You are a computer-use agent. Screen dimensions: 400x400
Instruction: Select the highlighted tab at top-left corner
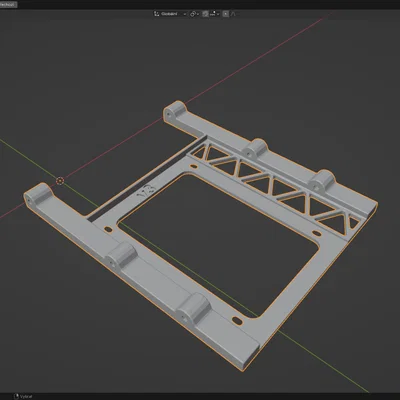click(x=9, y=5)
